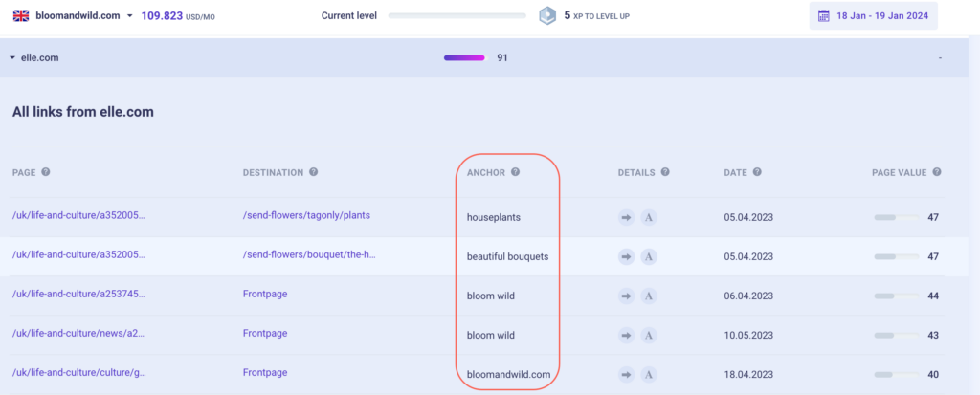Click the PAGE column header
This screenshot has height=395, width=980.
(x=24, y=172)
